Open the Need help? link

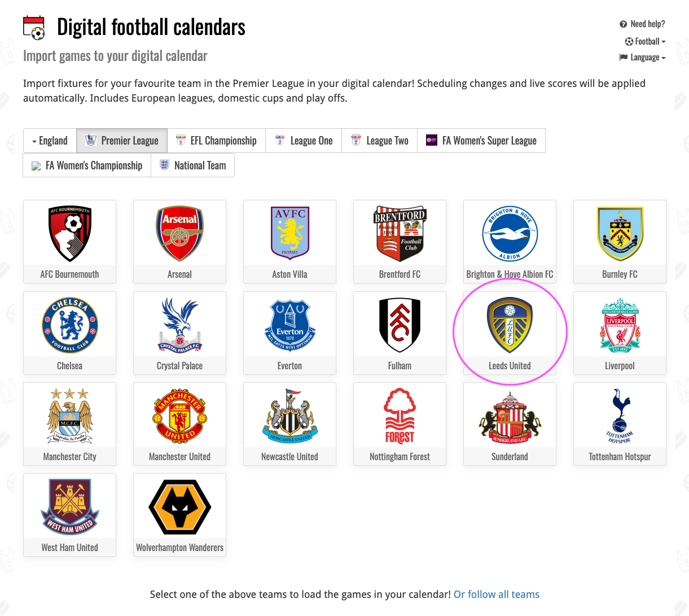642,24
